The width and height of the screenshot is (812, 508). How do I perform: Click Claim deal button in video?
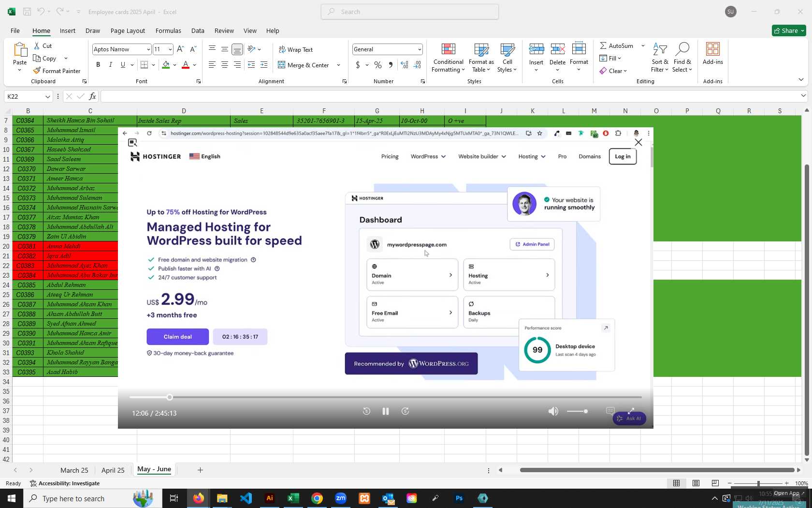(178, 337)
